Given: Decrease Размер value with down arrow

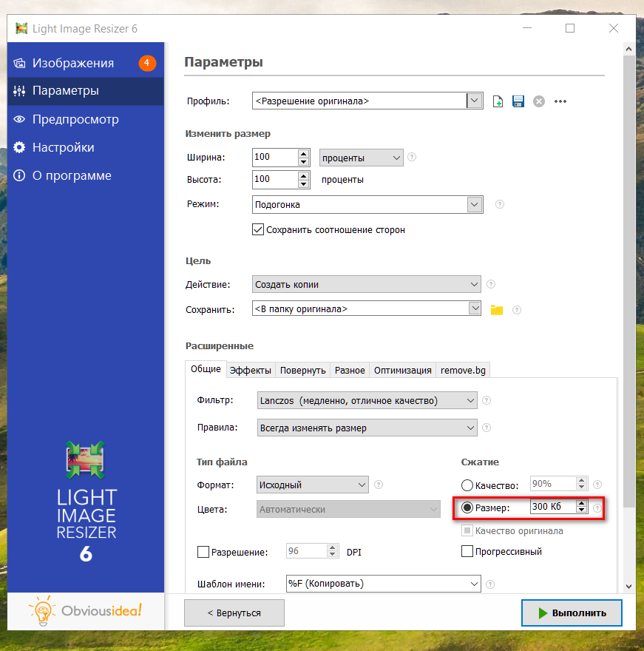Looking at the screenshot, I should [581, 510].
